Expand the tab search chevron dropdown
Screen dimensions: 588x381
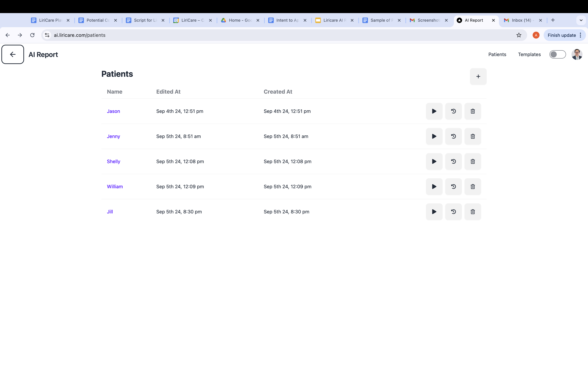(581, 20)
